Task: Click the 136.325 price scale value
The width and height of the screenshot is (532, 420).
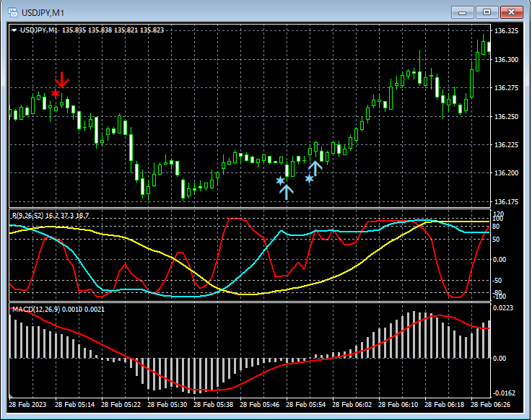Action: click(x=507, y=31)
